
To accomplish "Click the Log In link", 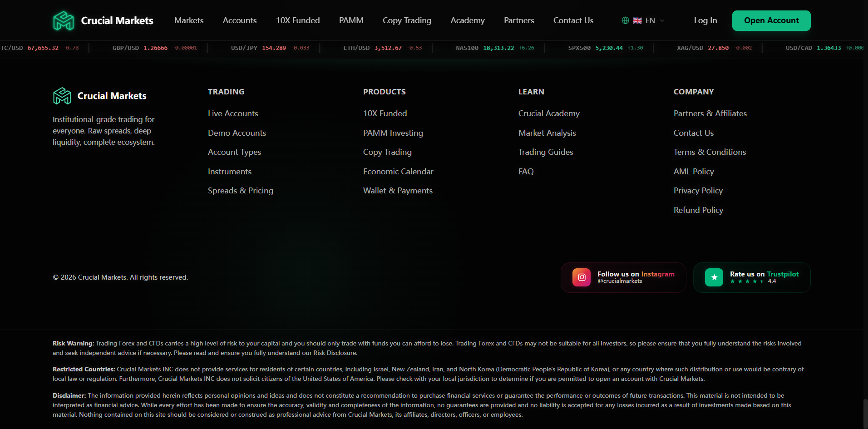I will [x=705, y=20].
